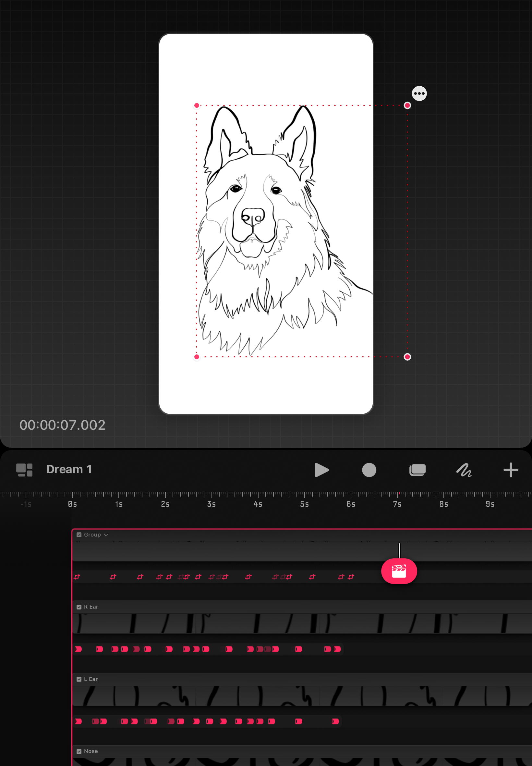
Task: Expand the Group chevron dropdown
Action: (x=106, y=535)
